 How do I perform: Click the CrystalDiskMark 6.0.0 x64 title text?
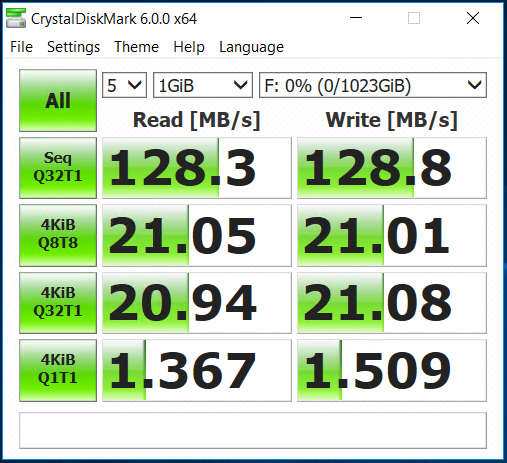click(114, 19)
